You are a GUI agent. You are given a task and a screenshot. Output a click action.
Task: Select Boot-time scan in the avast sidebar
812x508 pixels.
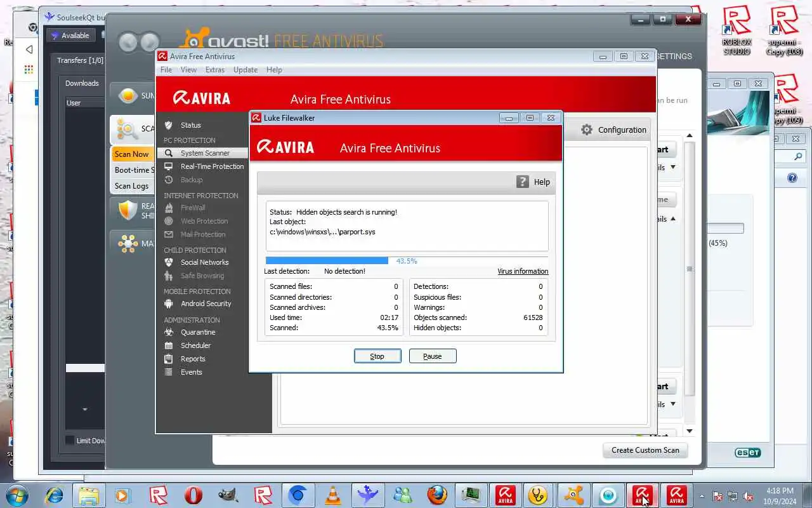pyautogui.click(x=133, y=170)
